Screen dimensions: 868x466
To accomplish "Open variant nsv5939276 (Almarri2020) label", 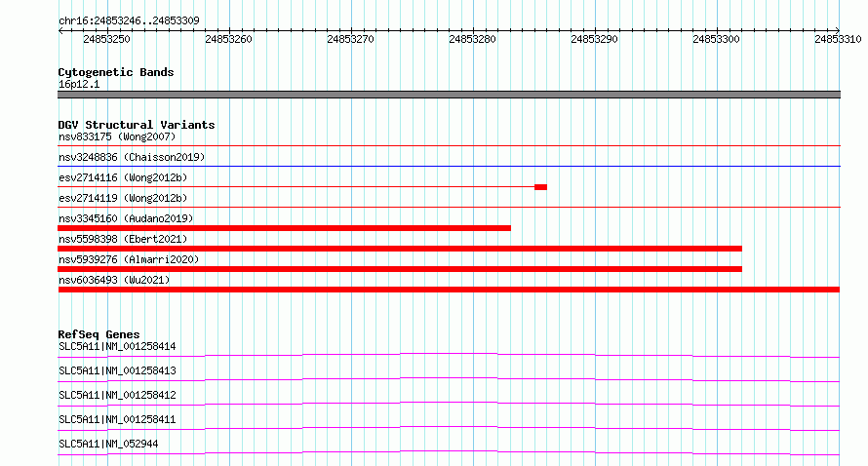I will [x=129, y=259].
